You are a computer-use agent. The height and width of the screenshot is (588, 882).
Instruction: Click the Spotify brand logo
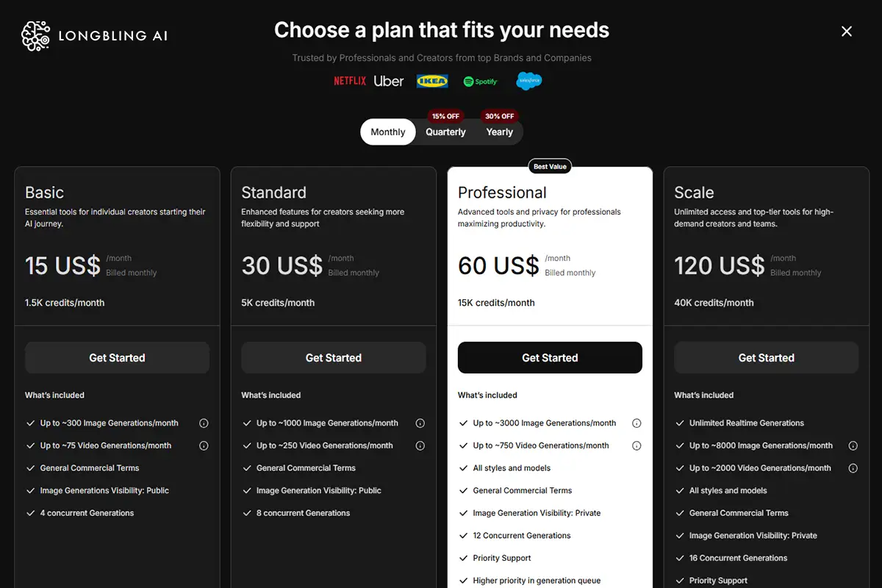coord(481,82)
